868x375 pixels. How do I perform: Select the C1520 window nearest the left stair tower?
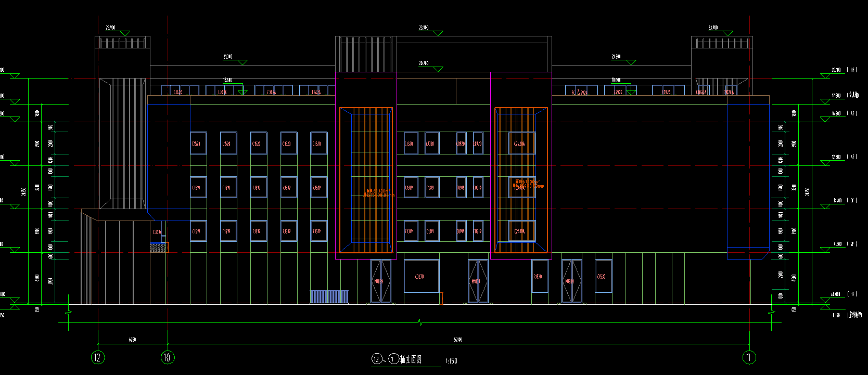click(x=198, y=143)
